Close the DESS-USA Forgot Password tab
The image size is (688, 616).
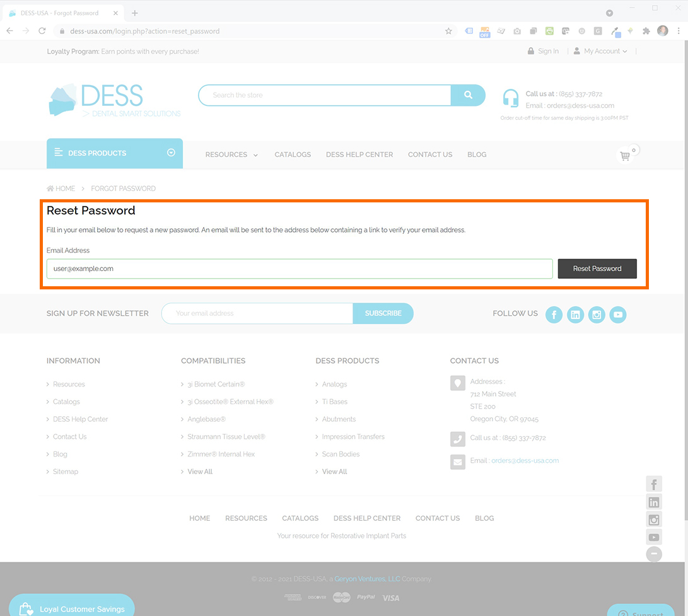[115, 13]
